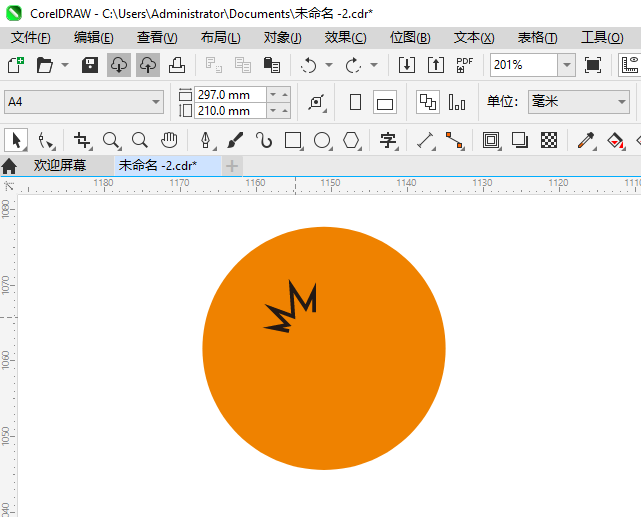The width and height of the screenshot is (641, 517).
Task: Select the Pan hand tool
Action: 169,141
